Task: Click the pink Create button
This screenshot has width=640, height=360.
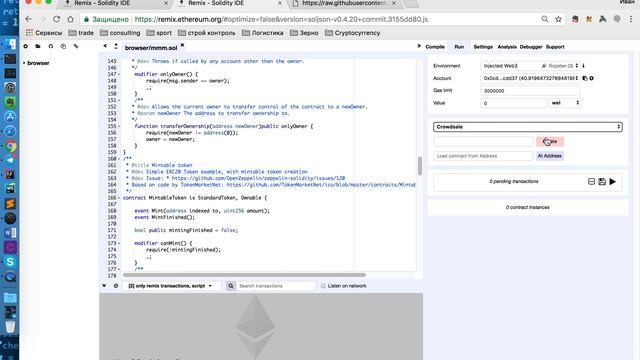Action: (x=550, y=141)
